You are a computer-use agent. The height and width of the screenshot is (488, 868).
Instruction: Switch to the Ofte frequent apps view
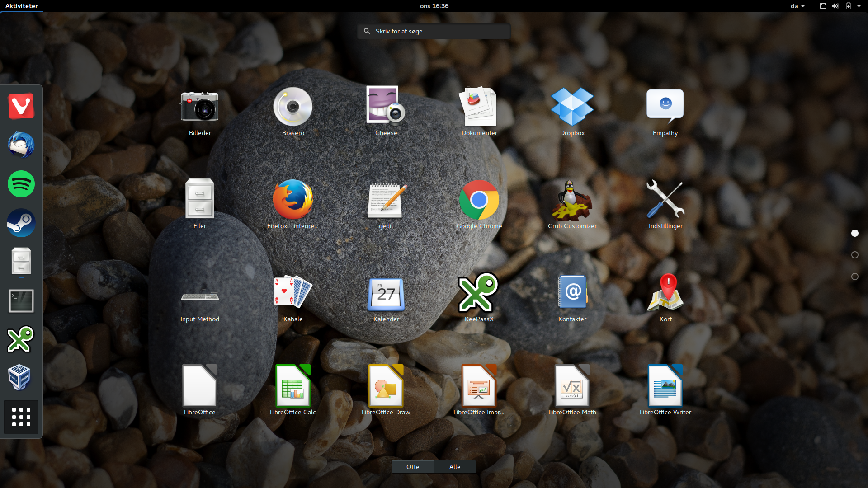tap(413, 467)
